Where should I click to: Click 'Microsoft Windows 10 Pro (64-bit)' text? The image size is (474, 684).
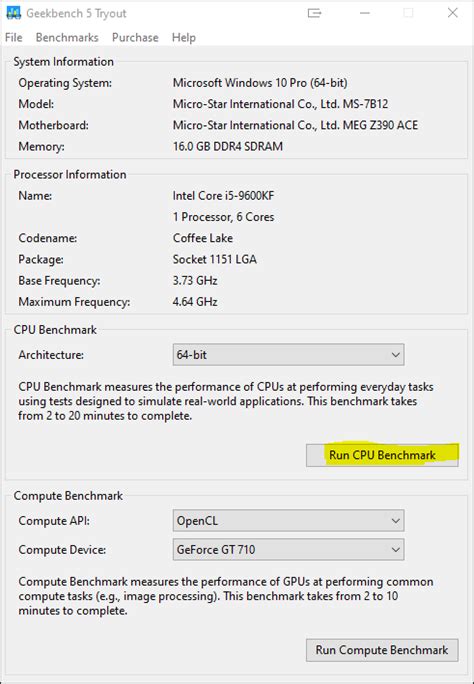tap(260, 83)
